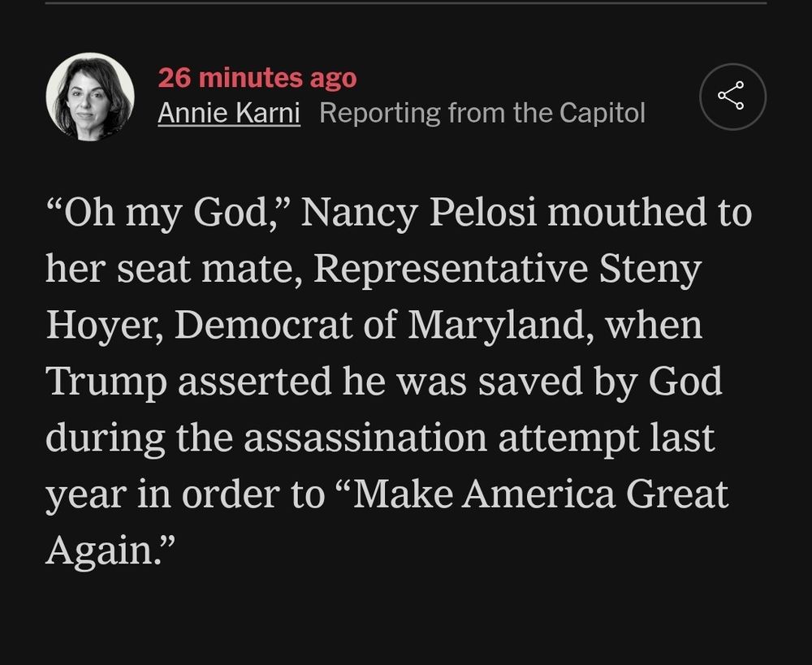Click the word "asserted" in the post

pyautogui.click(x=254, y=381)
